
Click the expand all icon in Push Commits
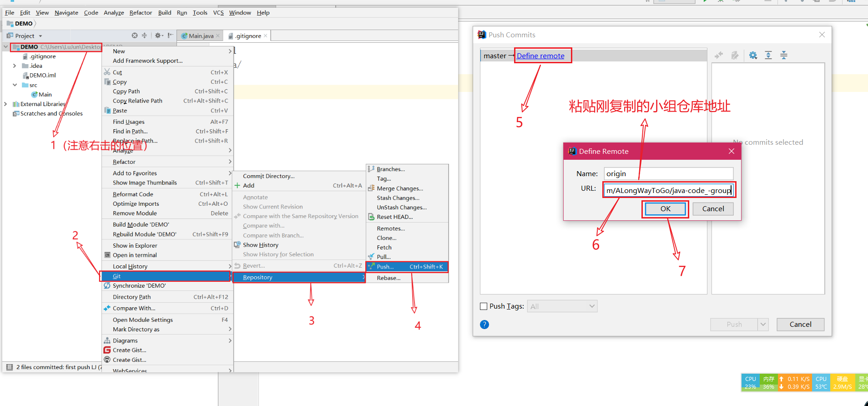pyautogui.click(x=768, y=56)
